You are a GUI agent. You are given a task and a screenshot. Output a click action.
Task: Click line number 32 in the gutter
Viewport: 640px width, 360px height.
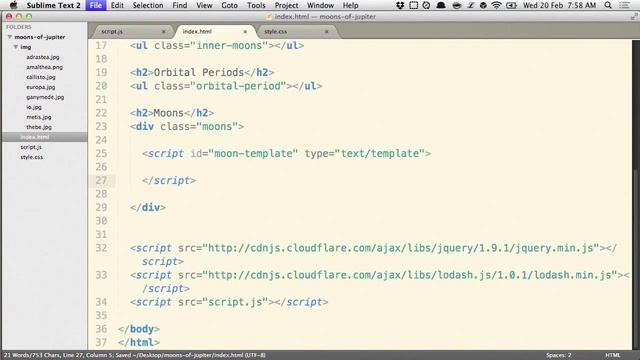pos(101,248)
